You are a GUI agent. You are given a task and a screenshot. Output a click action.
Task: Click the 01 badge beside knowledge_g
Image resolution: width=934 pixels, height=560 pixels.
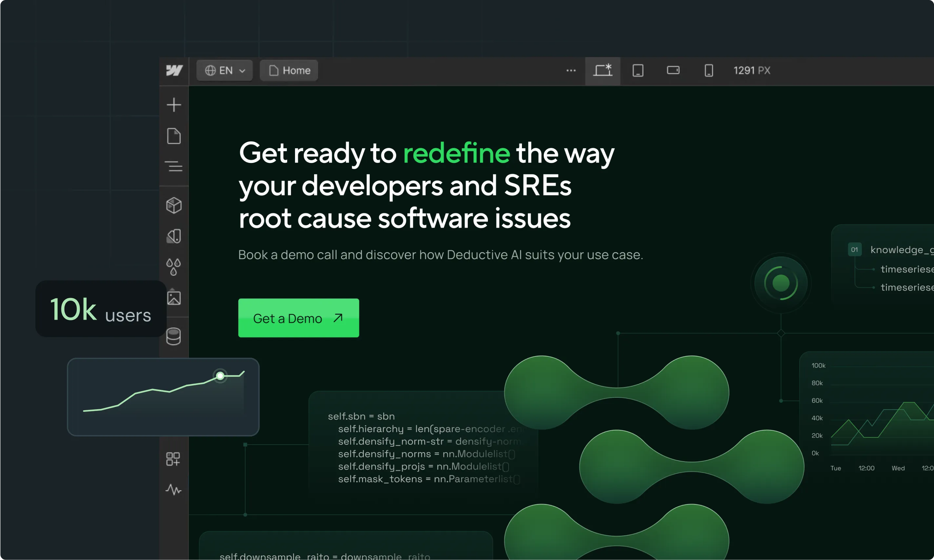[855, 250]
